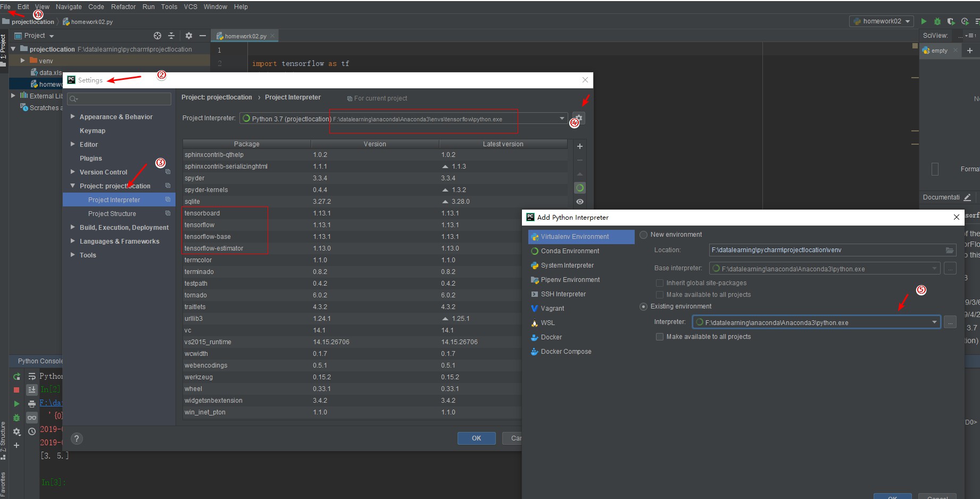Open the Navigate menu
The width and height of the screenshot is (980, 499).
69,7
